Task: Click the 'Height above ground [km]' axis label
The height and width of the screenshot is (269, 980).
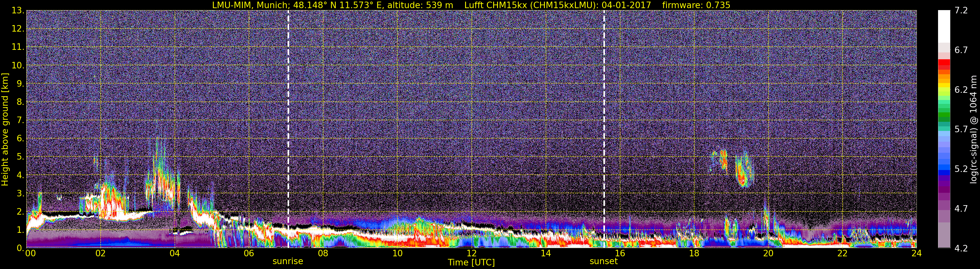Action: [x=5, y=129]
